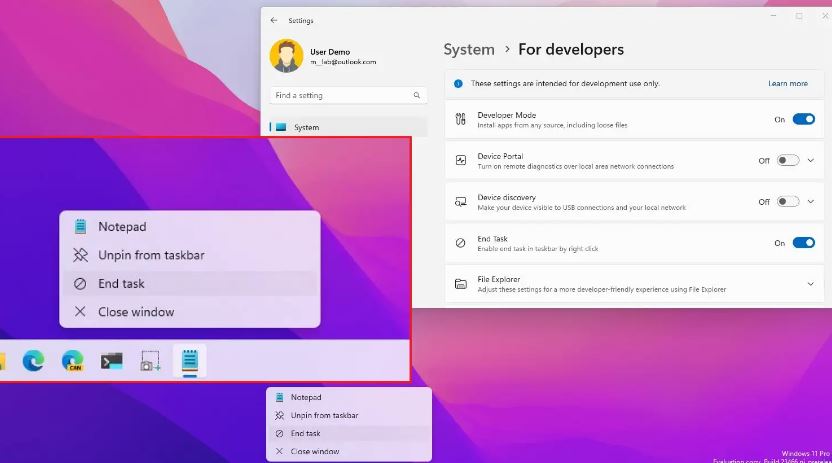Turn off the Developer Mode switch
The image size is (832, 463).
tap(803, 119)
